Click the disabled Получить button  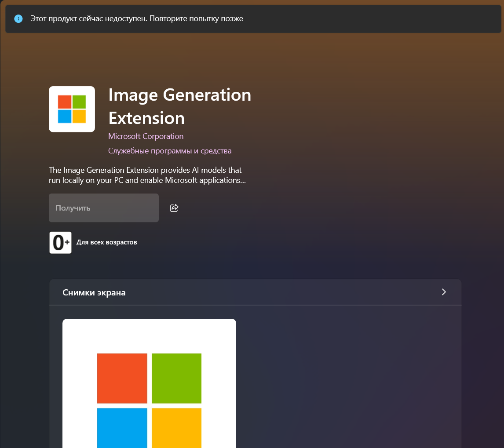click(x=103, y=208)
